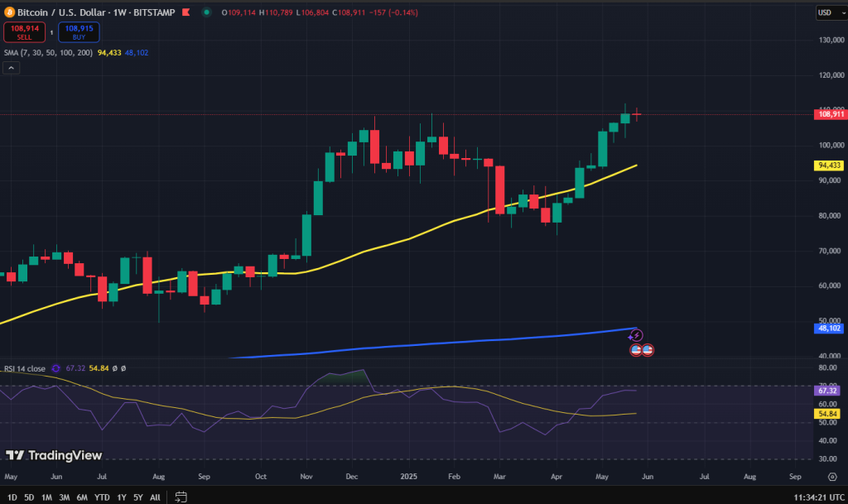The image size is (848, 504).
Task: Switch to the 3M time range
Action: pos(64,497)
